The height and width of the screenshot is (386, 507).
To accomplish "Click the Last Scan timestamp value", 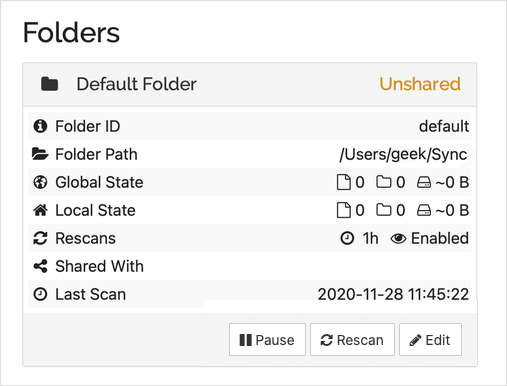I will (393, 294).
